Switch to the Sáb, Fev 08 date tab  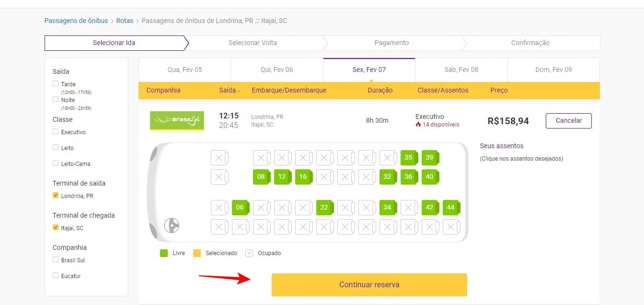(461, 70)
